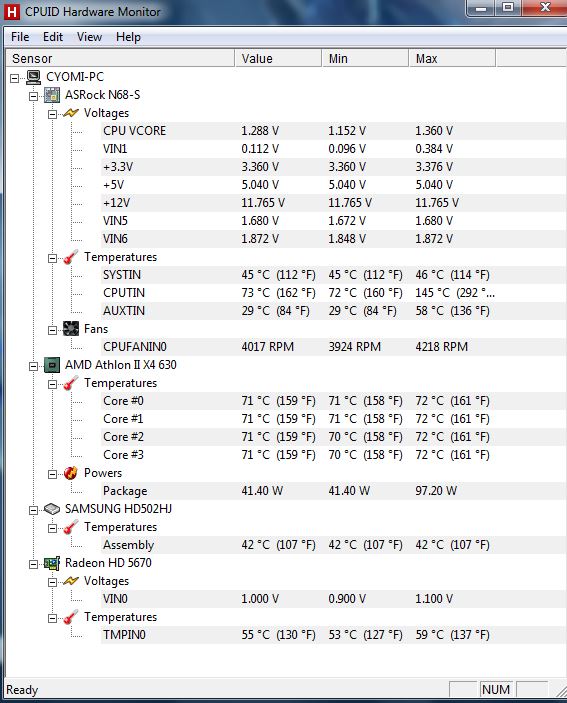Collapse the ASRock Temperatures group
Image resolution: width=567 pixels, height=703 pixels.
[x=52, y=258]
